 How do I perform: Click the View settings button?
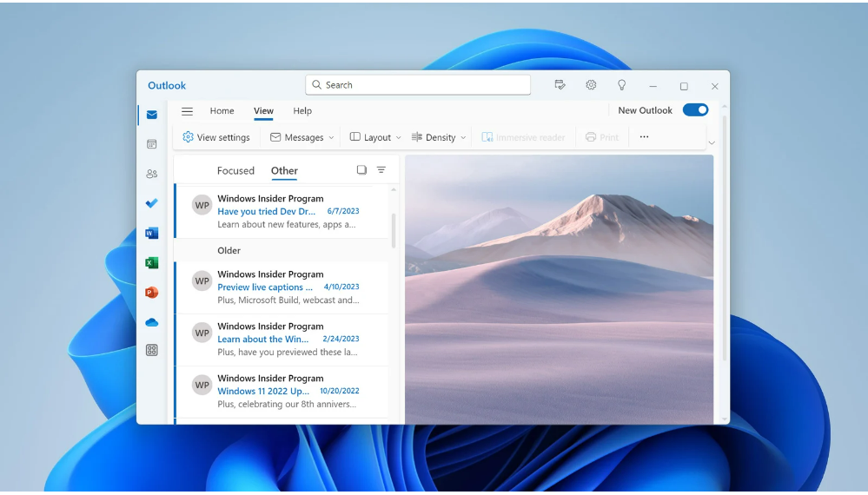pyautogui.click(x=216, y=137)
